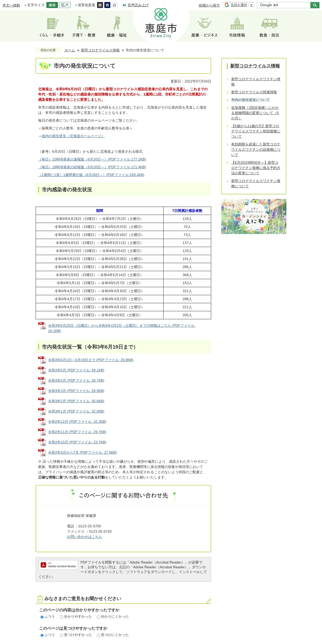Click the PDF icon beside 令和2年10月
This screenshot has width=322, height=644.
pos(42,442)
